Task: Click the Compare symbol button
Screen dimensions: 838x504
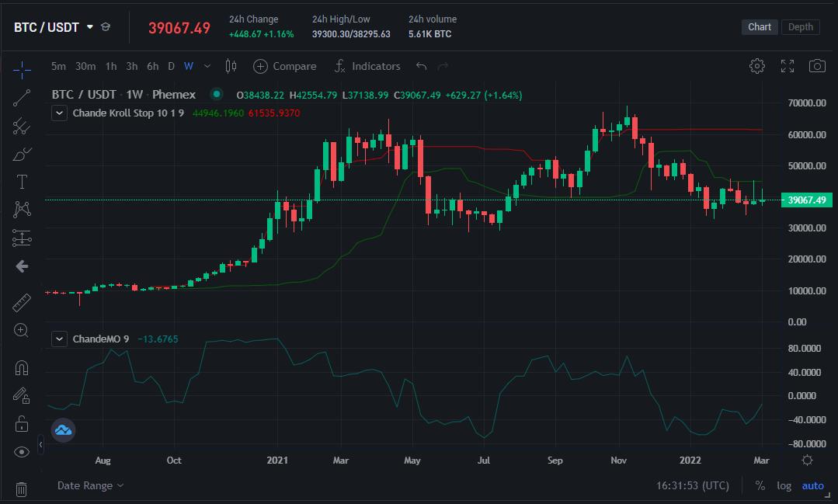Action: (284, 66)
